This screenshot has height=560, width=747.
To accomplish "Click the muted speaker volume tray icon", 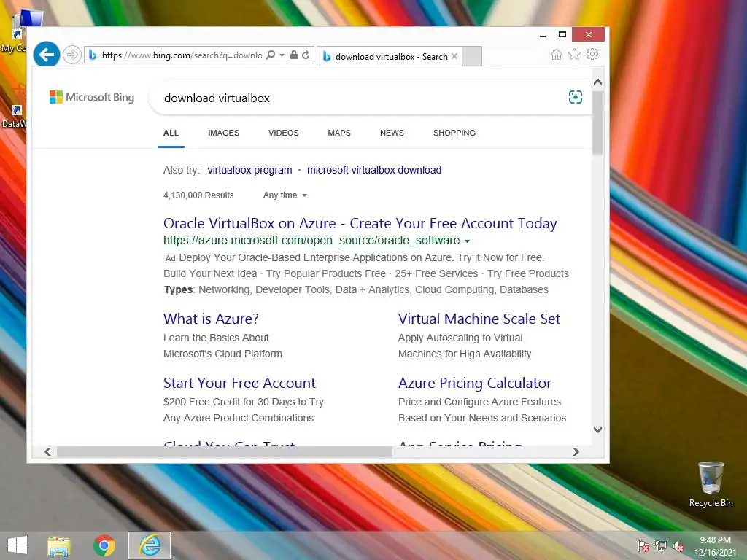I will coord(678,546).
